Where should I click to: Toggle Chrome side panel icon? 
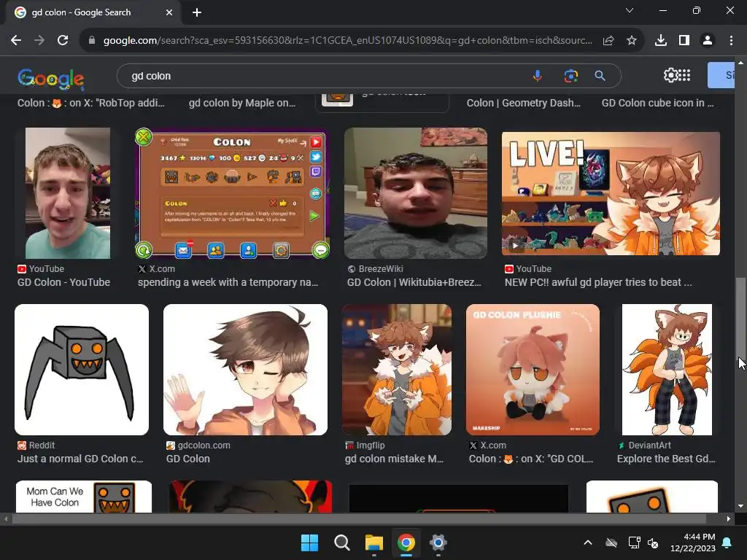(x=684, y=41)
